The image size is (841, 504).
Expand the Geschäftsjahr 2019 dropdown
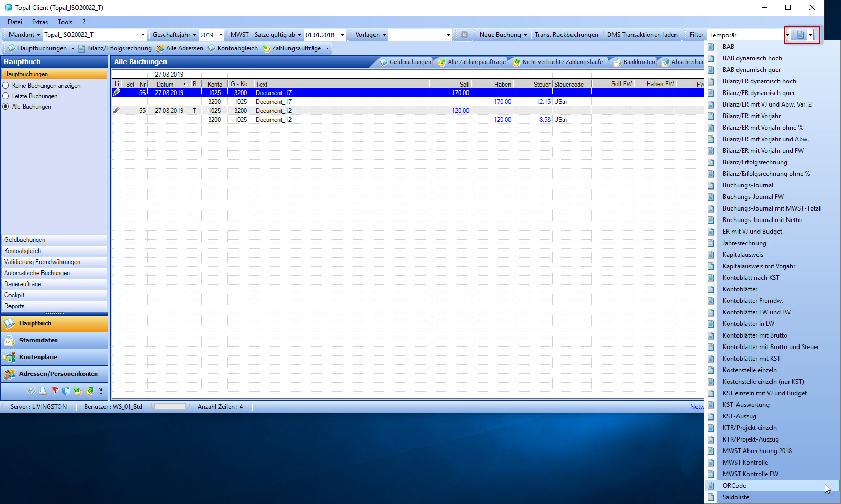click(221, 35)
